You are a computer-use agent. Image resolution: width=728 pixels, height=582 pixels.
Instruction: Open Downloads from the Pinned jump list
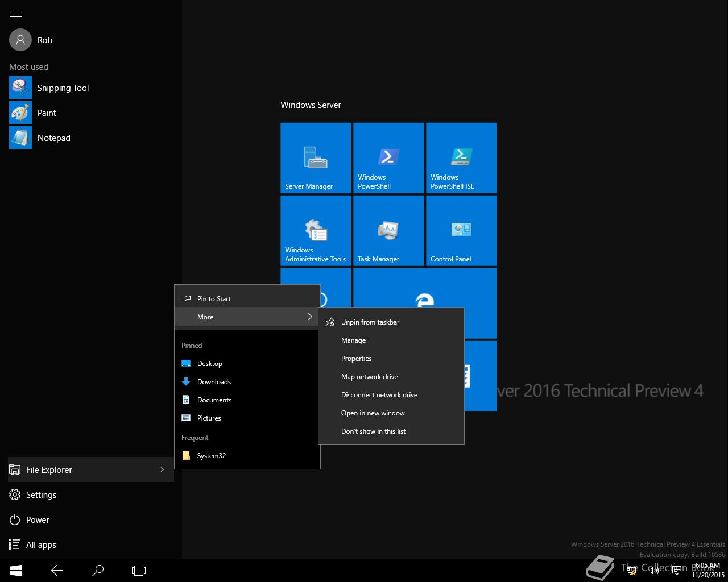pos(247,381)
